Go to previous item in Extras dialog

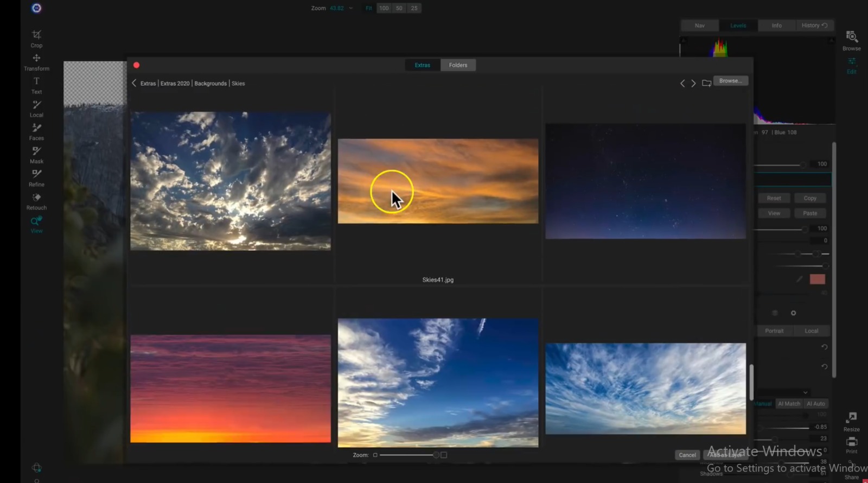point(682,83)
